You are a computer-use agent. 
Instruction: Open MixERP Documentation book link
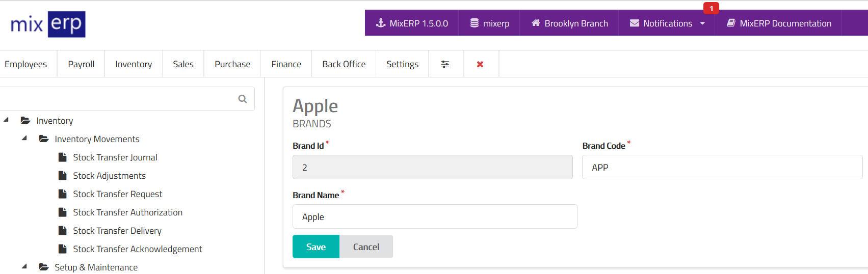[x=779, y=23]
